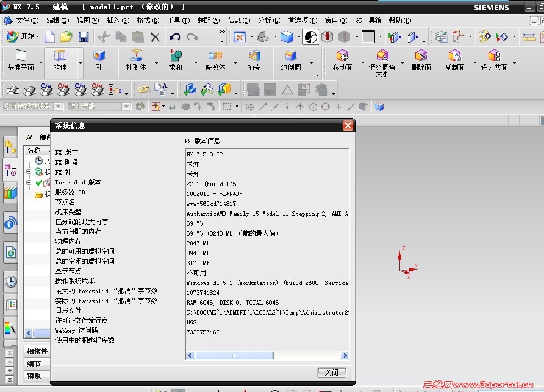
Task: Open dropdown arrow next to 边倒圆
Action: (x=311, y=63)
